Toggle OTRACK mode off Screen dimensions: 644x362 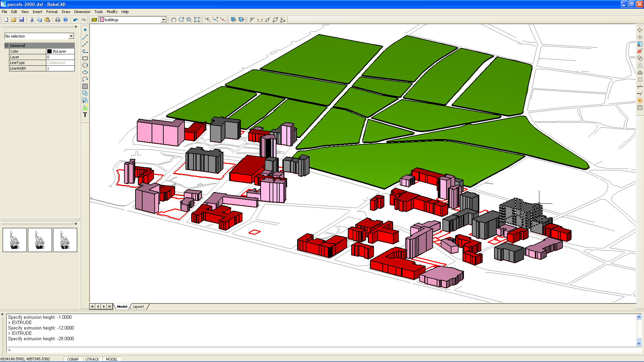[92, 359]
